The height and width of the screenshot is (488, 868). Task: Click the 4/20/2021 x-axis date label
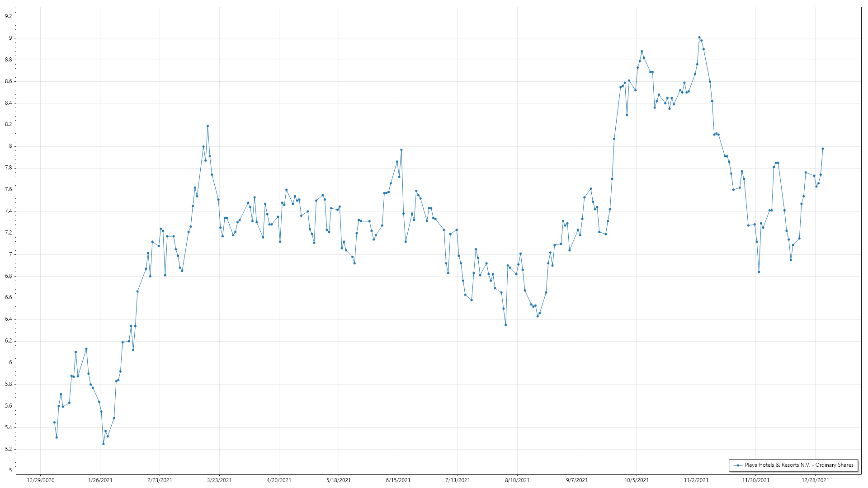(279, 480)
